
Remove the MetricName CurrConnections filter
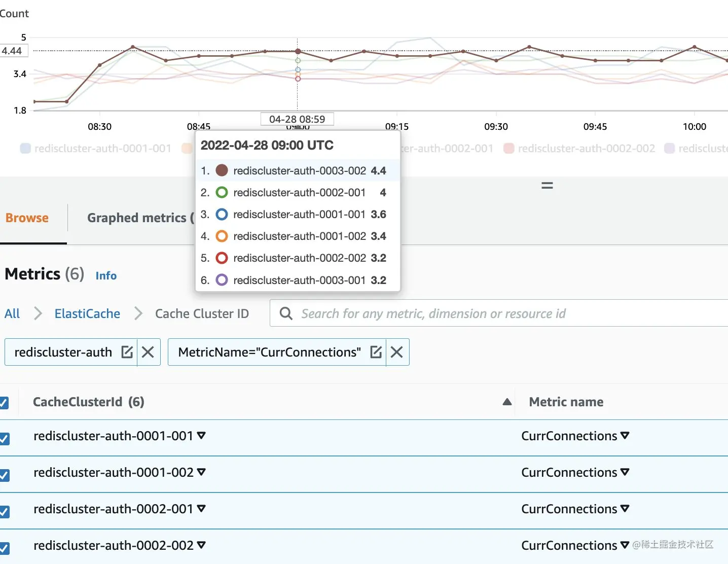[397, 352]
